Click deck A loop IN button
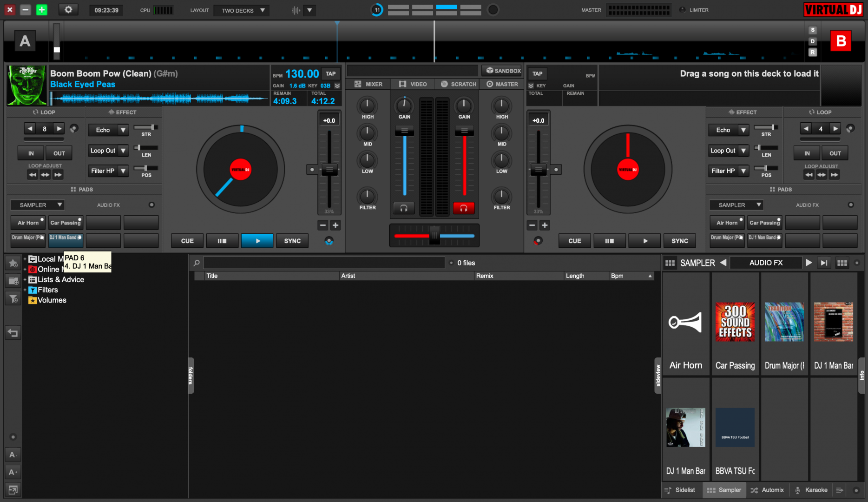868x502 pixels. point(31,153)
